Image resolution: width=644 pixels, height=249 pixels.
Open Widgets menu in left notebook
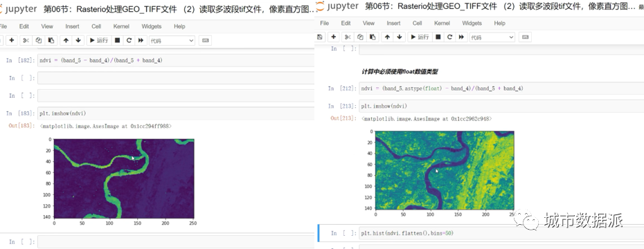(152, 26)
